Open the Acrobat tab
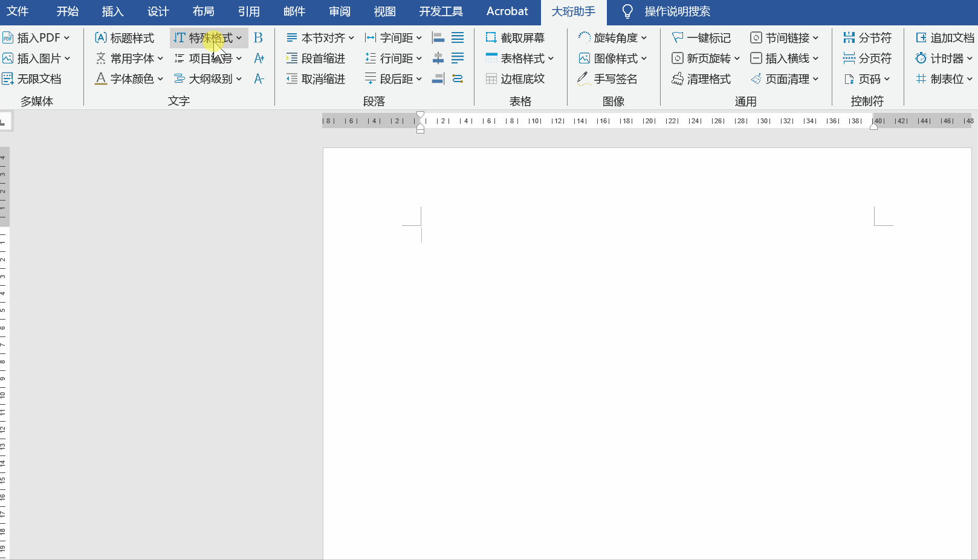 (x=507, y=11)
